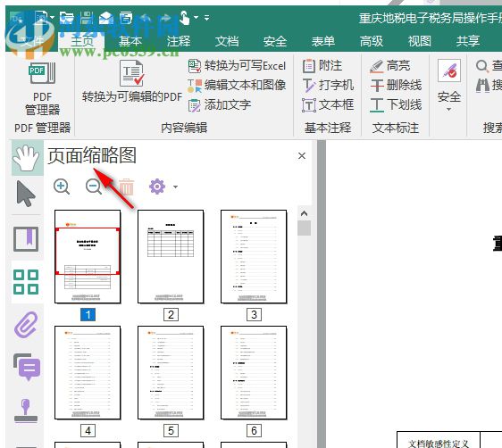Apply 高亮 highlight tool

(389, 65)
